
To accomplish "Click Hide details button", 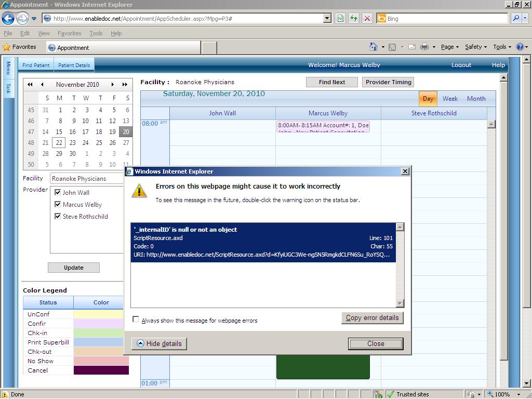I will pyautogui.click(x=159, y=343).
